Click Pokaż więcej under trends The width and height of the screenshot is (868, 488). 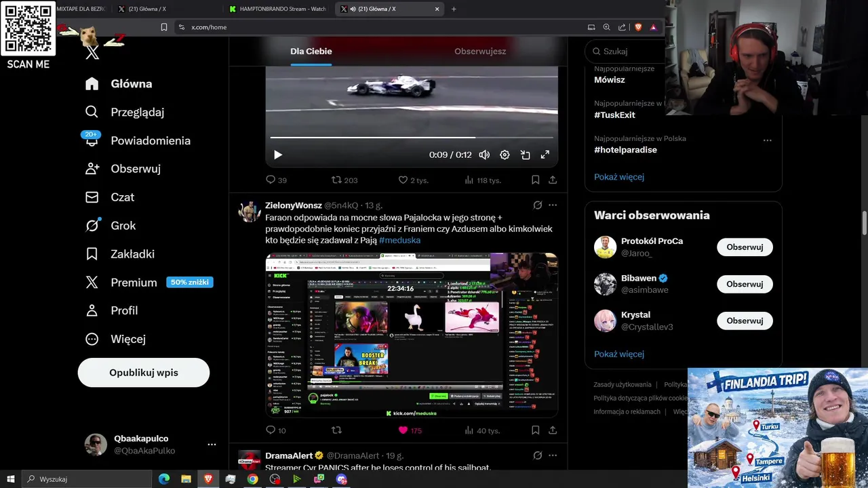(619, 177)
